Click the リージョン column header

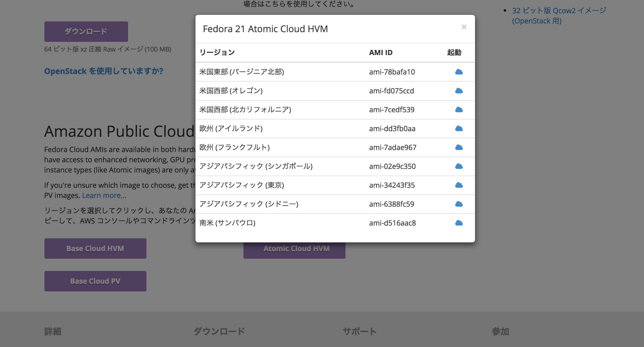pyautogui.click(x=217, y=53)
